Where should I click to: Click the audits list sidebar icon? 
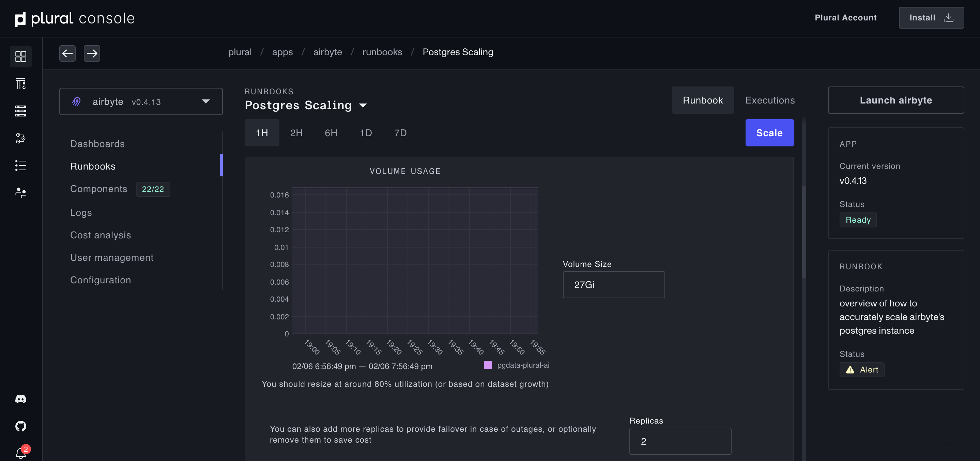coord(20,165)
